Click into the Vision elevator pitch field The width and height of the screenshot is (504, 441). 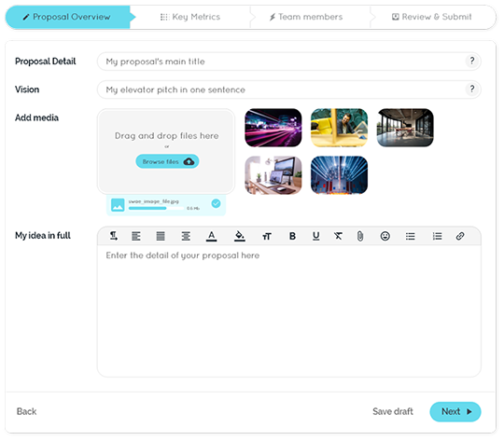pyautogui.click(x=288, y=90)
